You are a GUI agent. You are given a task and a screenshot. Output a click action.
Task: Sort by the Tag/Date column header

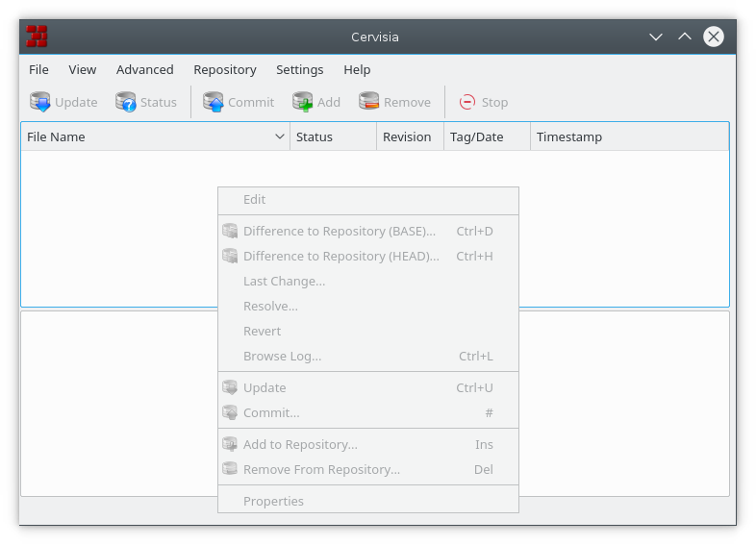487,136
